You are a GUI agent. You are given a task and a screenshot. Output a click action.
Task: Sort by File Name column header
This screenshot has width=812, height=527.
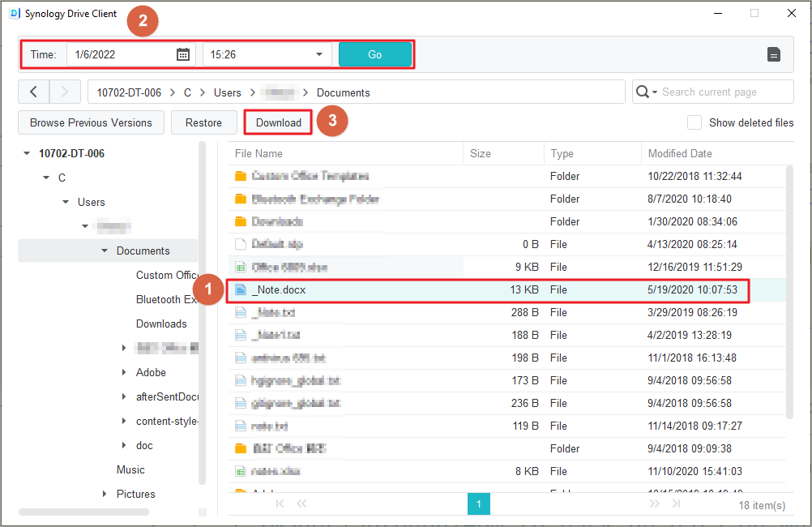(x=259, y=153)
